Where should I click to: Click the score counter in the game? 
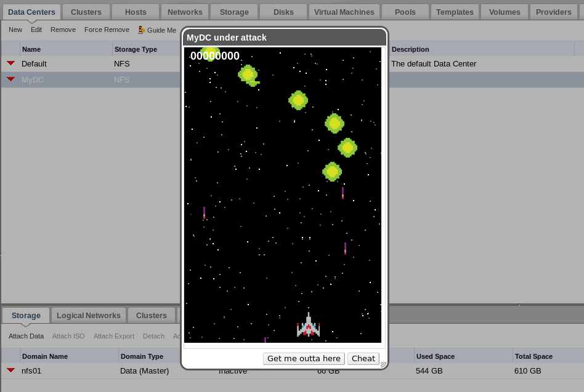pos(215,57)
